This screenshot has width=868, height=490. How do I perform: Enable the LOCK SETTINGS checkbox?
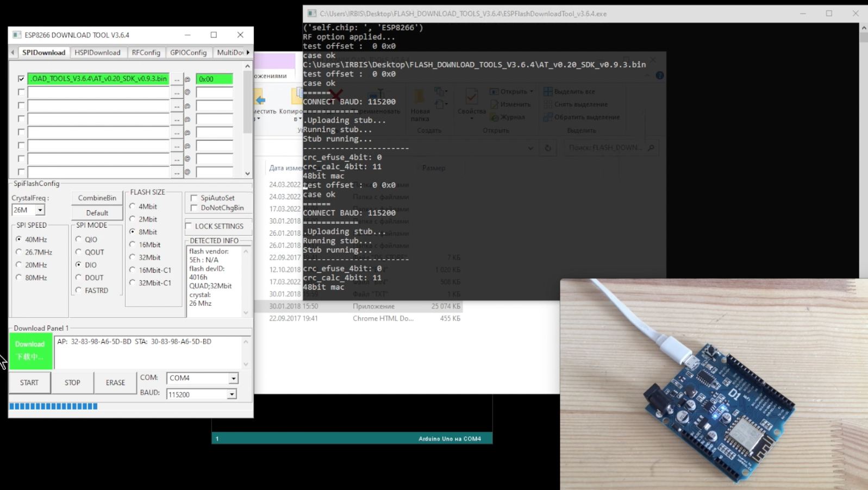[189, 226]
